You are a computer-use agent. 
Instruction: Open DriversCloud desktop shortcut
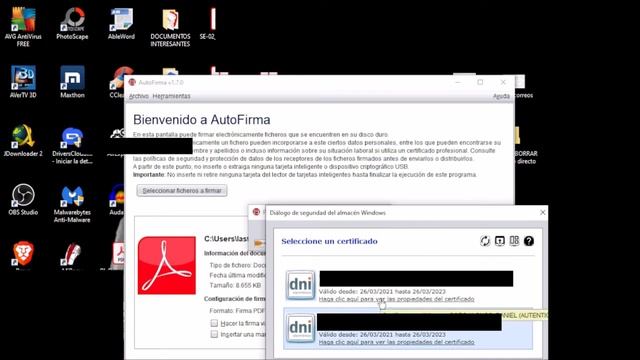(72, 144)
